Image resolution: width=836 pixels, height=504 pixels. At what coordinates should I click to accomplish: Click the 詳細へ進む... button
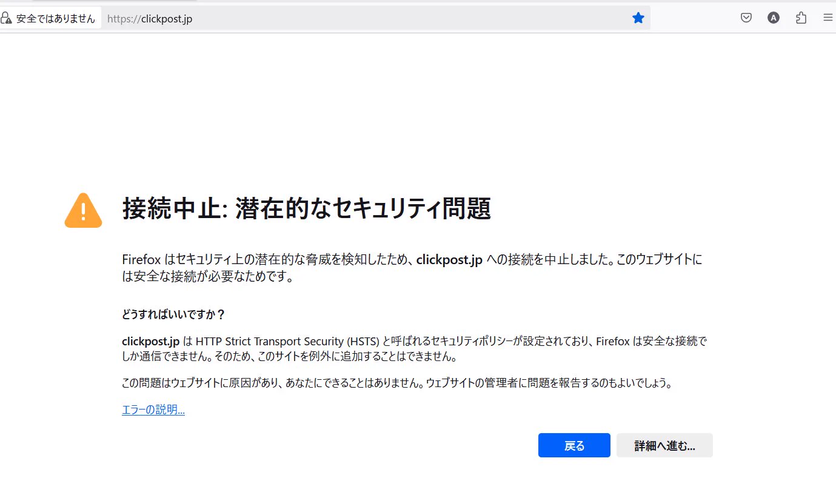[664, 445]
